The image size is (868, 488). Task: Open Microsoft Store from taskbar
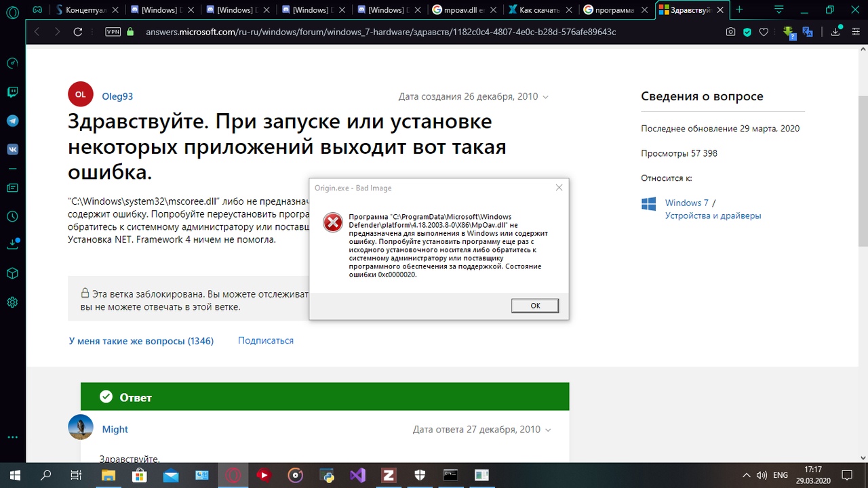[140, 475]
